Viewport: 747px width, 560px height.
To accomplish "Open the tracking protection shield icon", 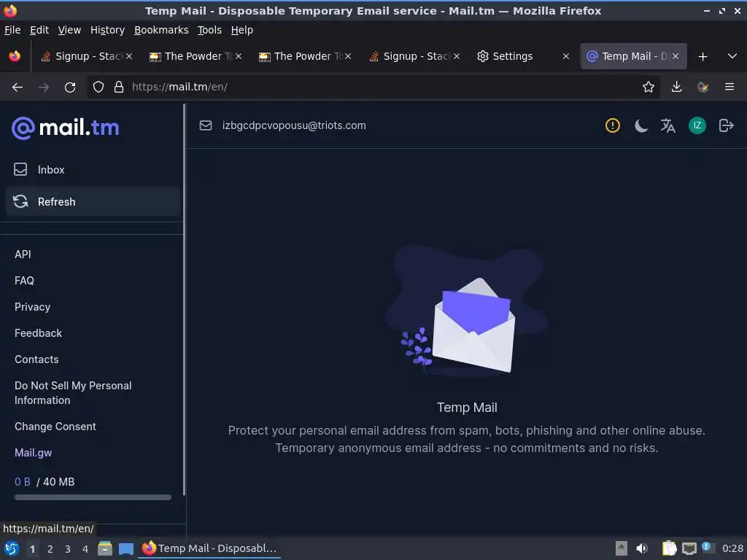I will tap(98, 87).
